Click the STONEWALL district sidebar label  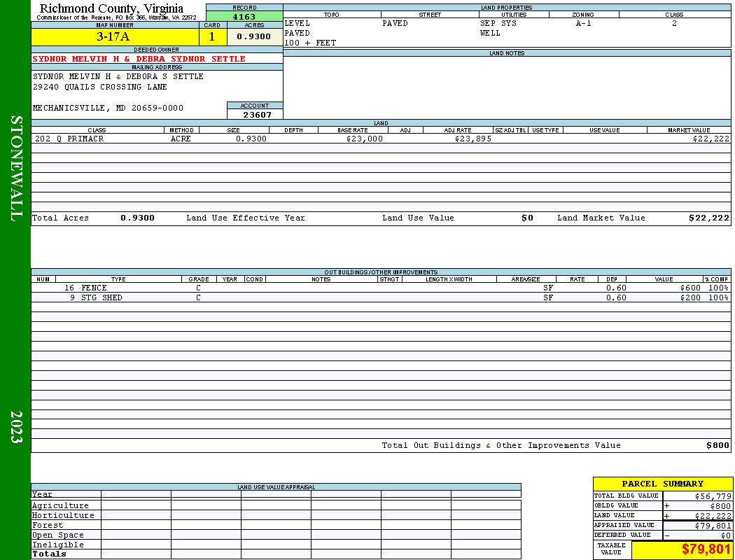(16, 169)
